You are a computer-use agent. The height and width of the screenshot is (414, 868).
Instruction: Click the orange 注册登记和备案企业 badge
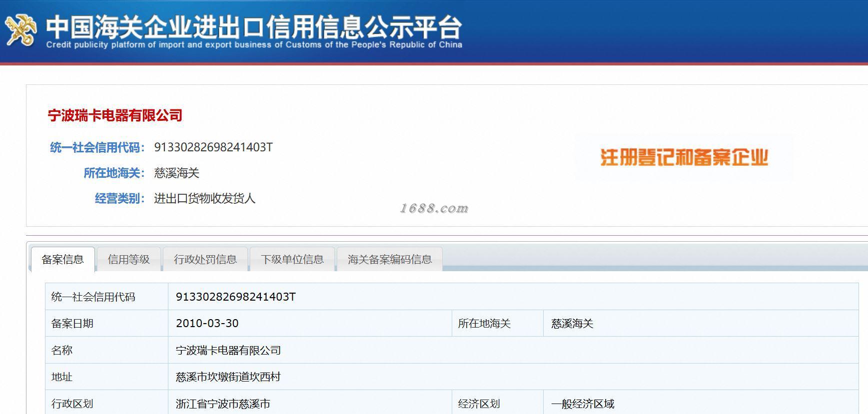[684, 157]
